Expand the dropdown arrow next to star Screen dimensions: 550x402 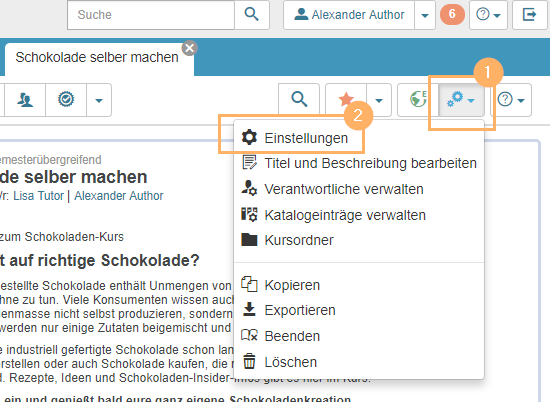coord(379,100)
